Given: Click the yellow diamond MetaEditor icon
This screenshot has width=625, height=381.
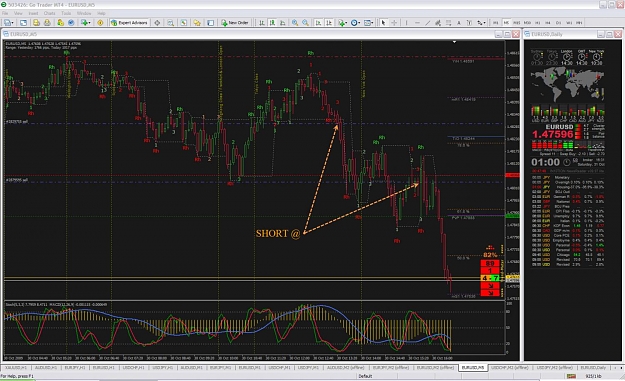Looking at the screenshot, I should 100,23.
